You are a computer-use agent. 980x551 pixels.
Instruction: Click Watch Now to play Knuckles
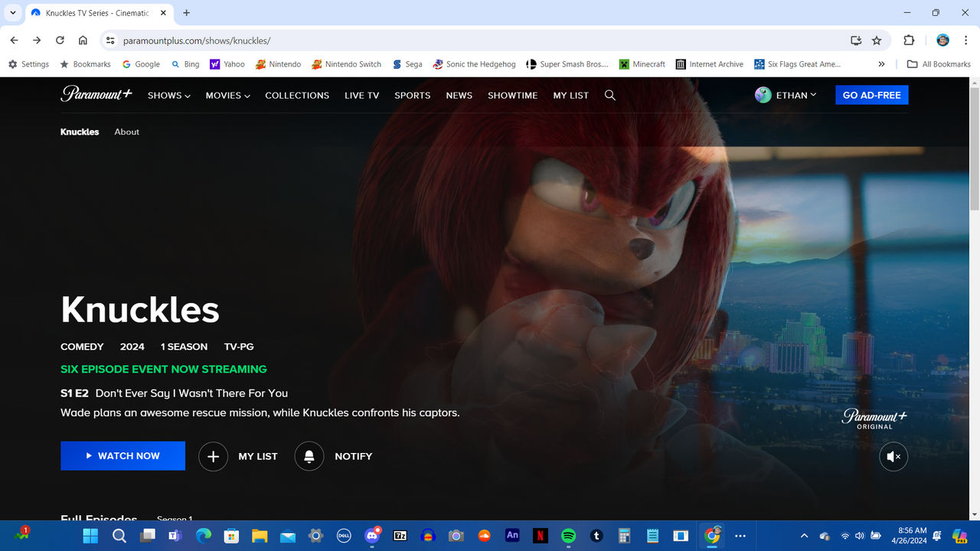[x=122, y=455]
